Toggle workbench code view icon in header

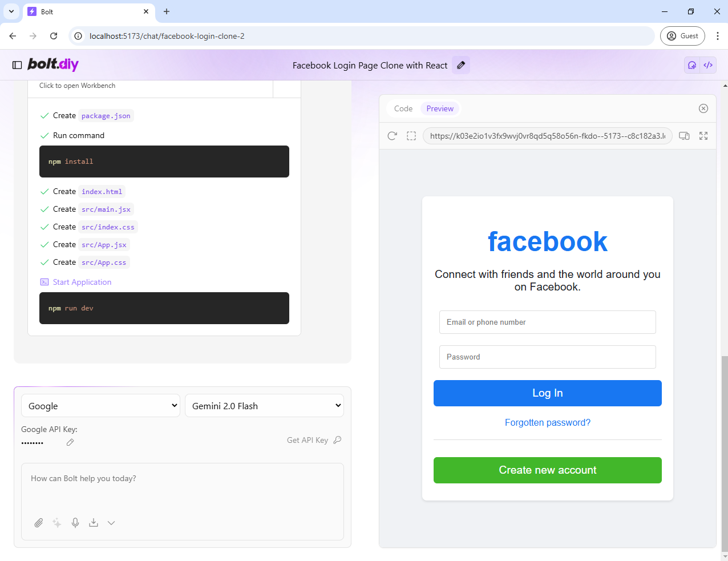708,65
